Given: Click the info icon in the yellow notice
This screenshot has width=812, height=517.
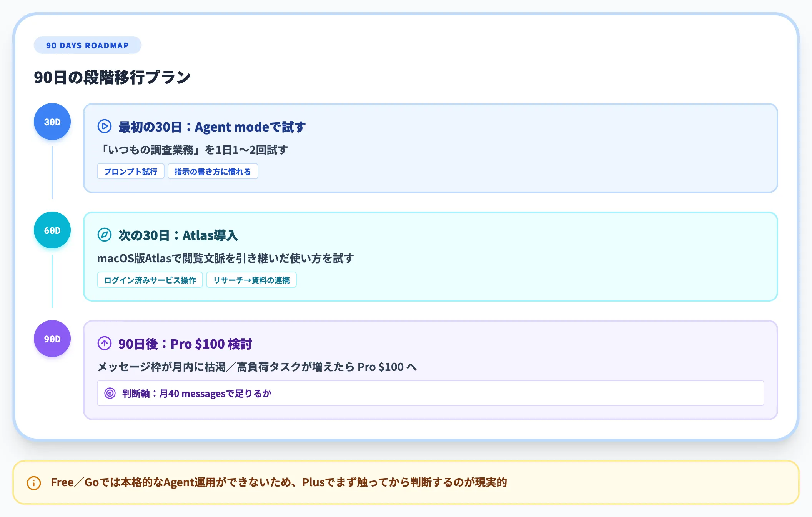Looking at the screenshot, I should click(x=34, y=483).
